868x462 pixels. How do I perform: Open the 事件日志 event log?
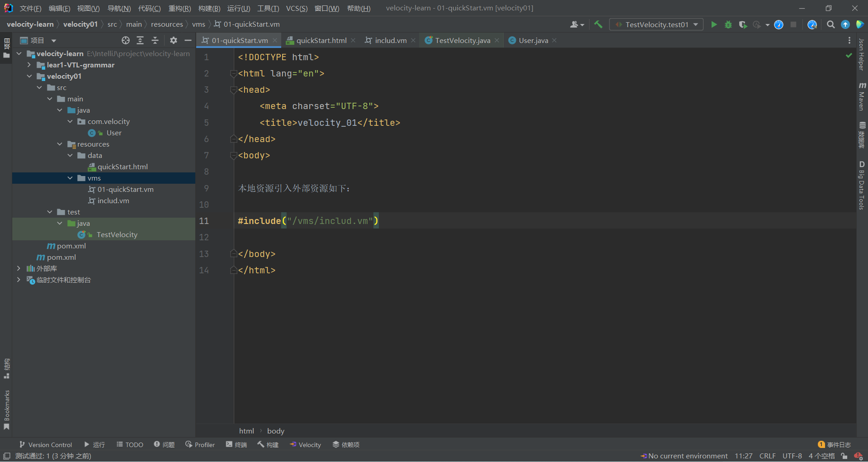coord(834,445)
